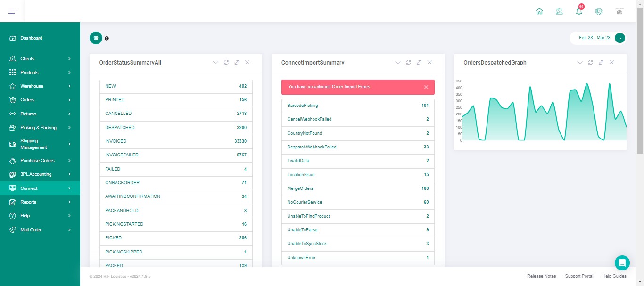This screenshot has height=286, width=644.
Task: Click the Products grid icon in sidebar
Action: click(x=13, y=73)
